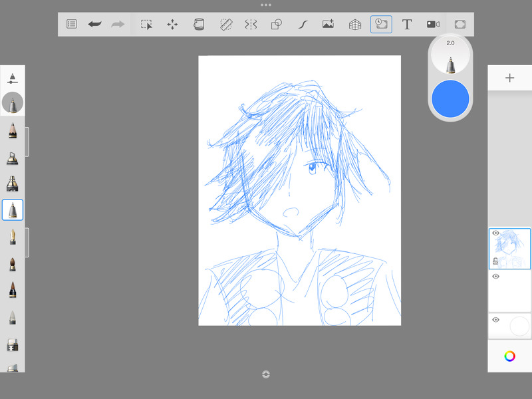Open the three-dot handle above toolbar
This screenshot has width=532, height=399.
coord(266,5)
